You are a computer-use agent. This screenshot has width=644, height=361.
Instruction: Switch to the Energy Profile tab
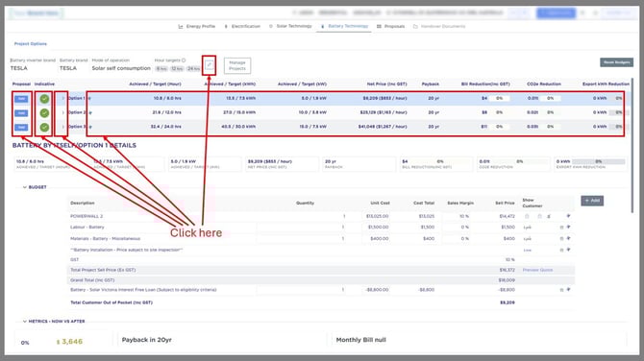click(197, 26)
